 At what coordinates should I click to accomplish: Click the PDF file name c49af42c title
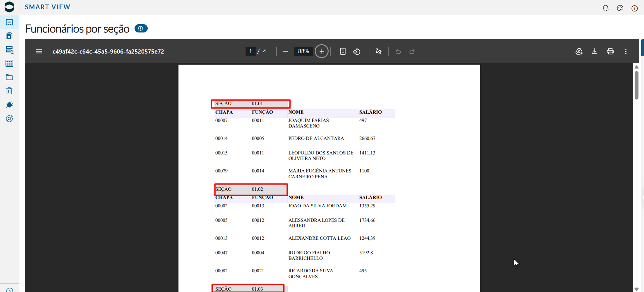108,51
